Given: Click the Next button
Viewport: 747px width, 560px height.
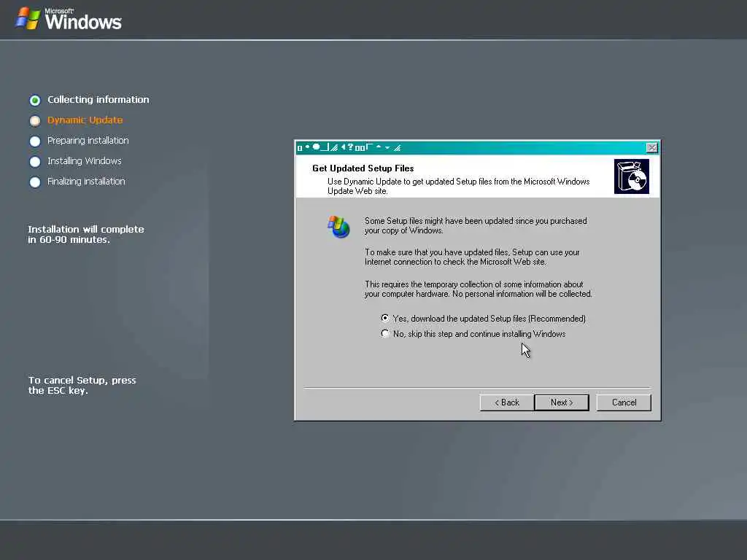Looking at the screenshot, I should point(562,402).
